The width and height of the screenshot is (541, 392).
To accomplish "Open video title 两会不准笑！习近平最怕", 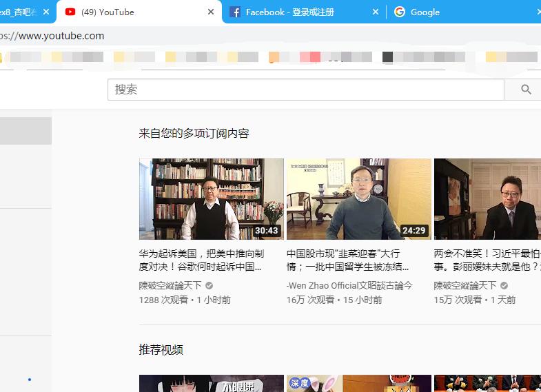I will (x=487, y=260).
